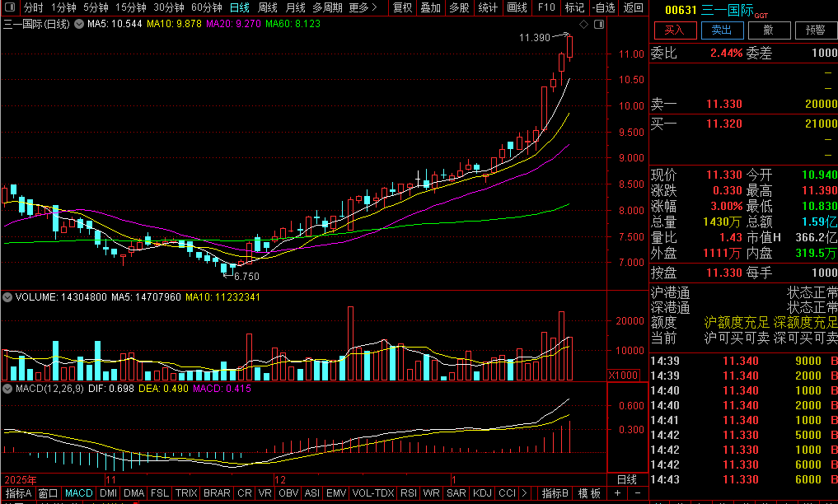Select the VR indicator tab

coord(265,493)
